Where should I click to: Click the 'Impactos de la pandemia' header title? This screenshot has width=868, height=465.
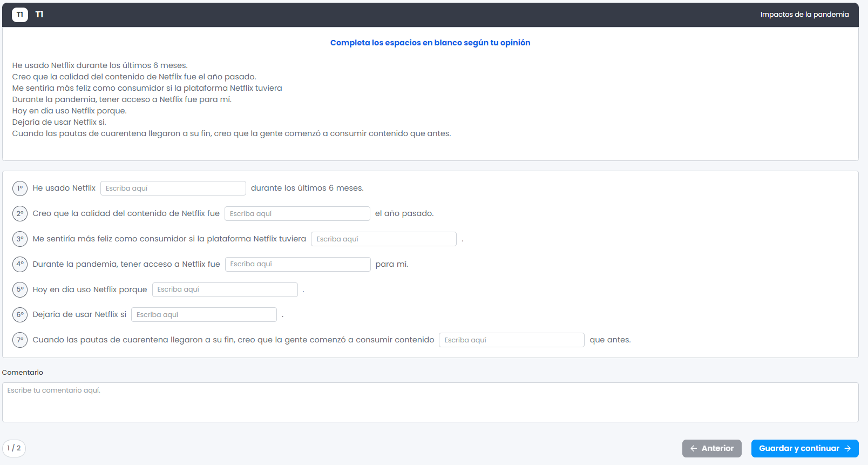pyautogui.click(x=804, y=15)
